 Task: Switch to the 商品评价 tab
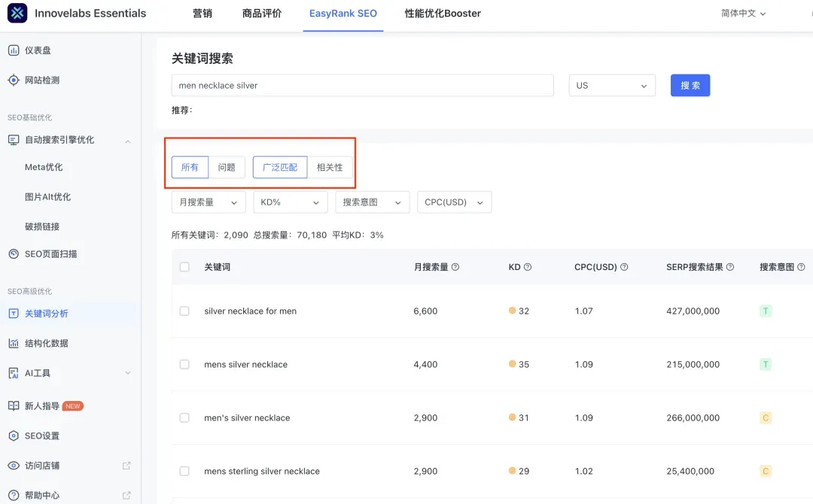point(262,14)
